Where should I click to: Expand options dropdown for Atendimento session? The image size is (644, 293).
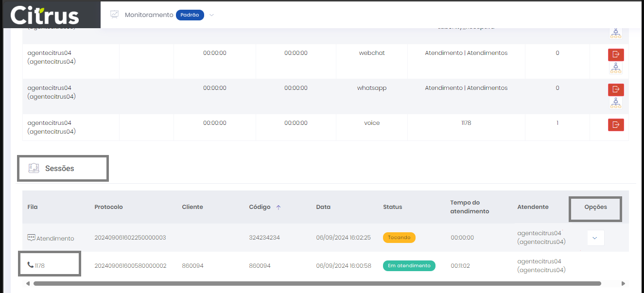[x=595, y=238]
